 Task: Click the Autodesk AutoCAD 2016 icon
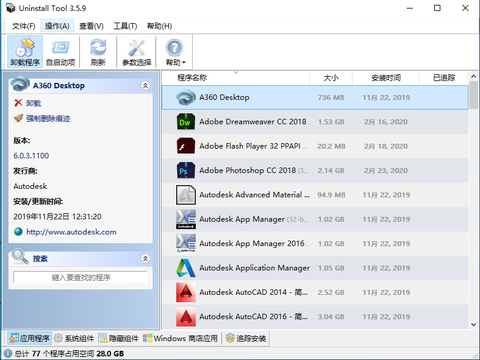(186, 317)
